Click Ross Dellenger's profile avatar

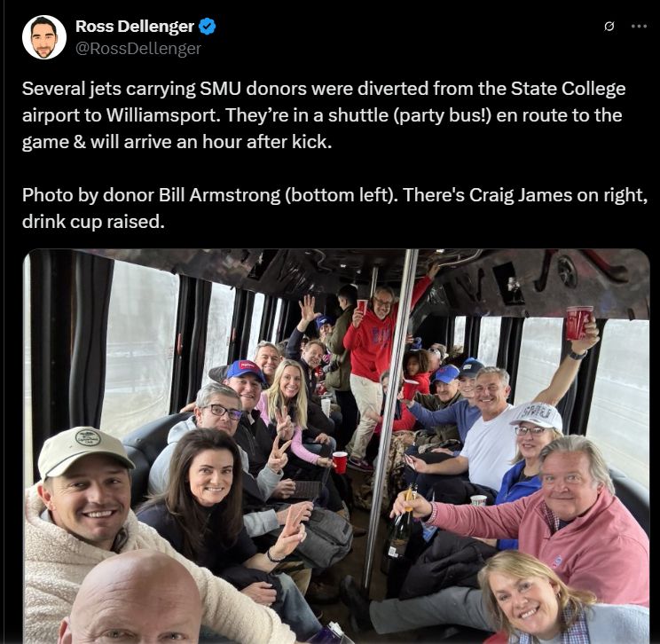(x=44, y=37)
